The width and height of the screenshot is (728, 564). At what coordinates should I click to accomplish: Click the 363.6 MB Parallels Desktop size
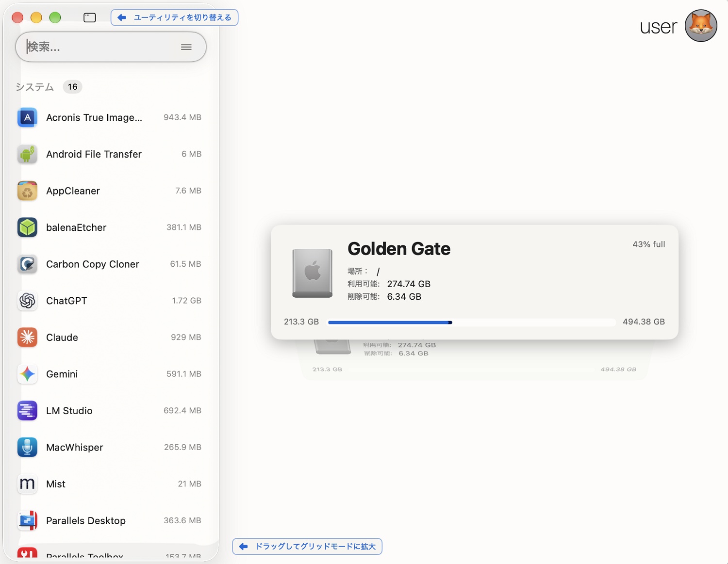[x=182, y=520]
